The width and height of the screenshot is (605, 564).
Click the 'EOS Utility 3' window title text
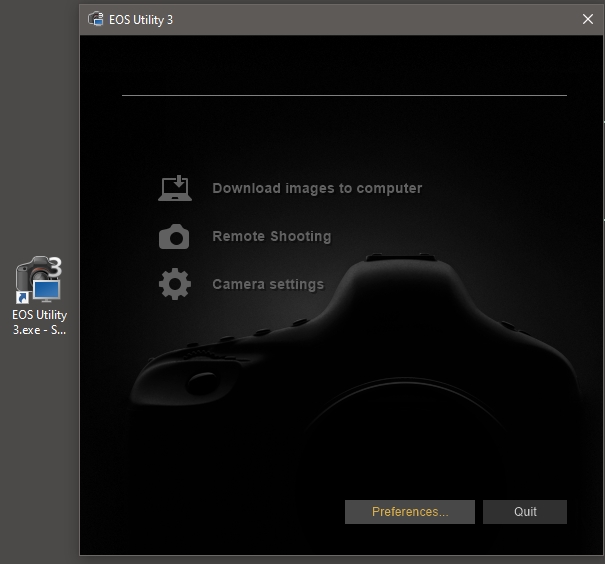[142, 19]
